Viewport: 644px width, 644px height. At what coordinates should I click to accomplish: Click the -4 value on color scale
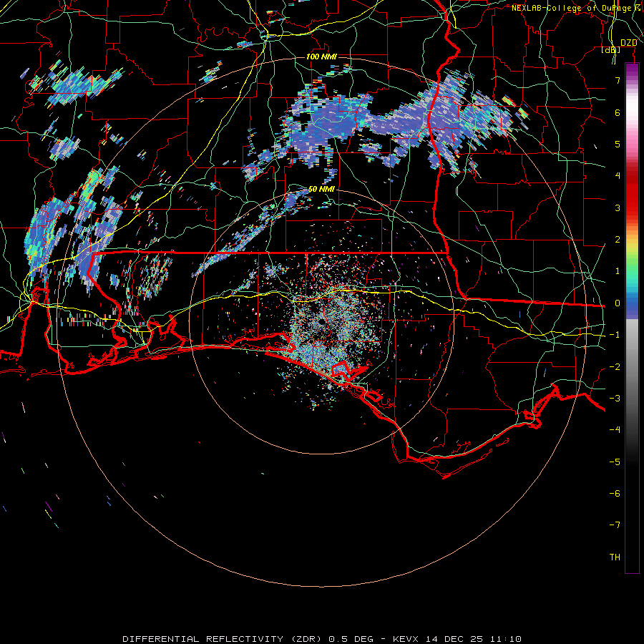(x=615, y=430)
